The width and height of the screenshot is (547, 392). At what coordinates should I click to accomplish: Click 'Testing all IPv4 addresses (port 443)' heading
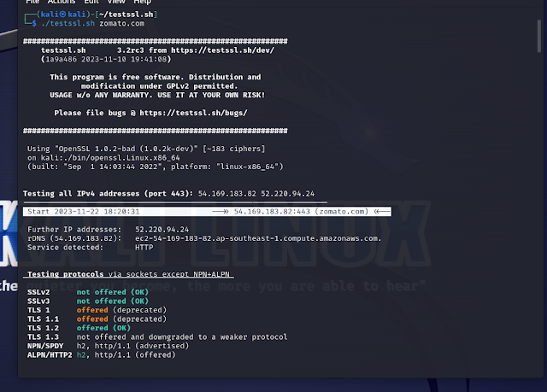pos(108,194)
